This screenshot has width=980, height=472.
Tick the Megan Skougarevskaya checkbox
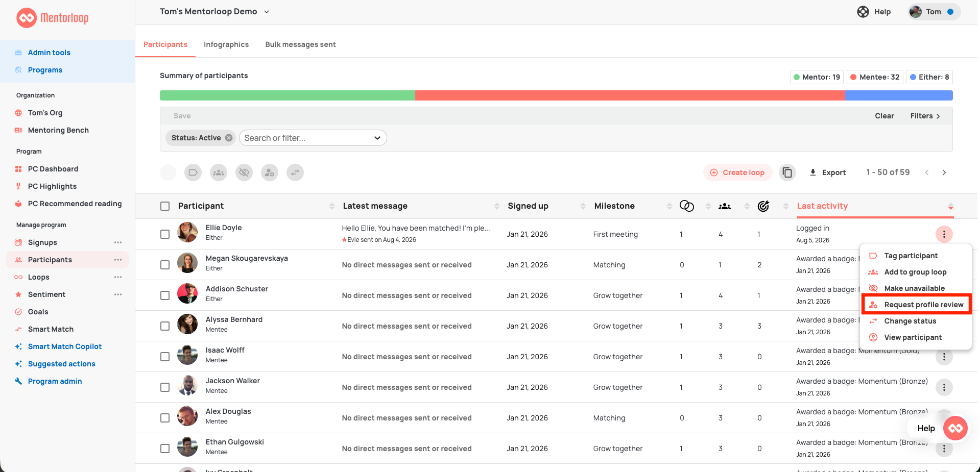(x=165, y=265)
